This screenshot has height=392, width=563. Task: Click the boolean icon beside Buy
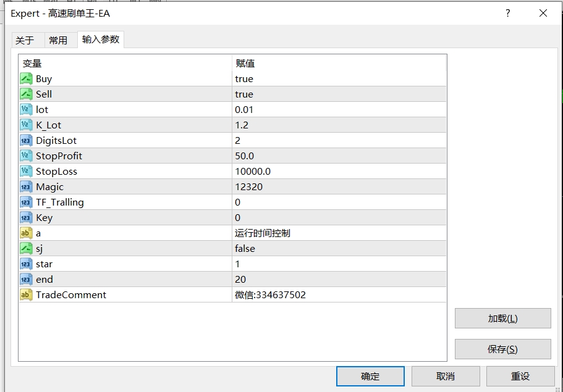(x=26, y=78)
